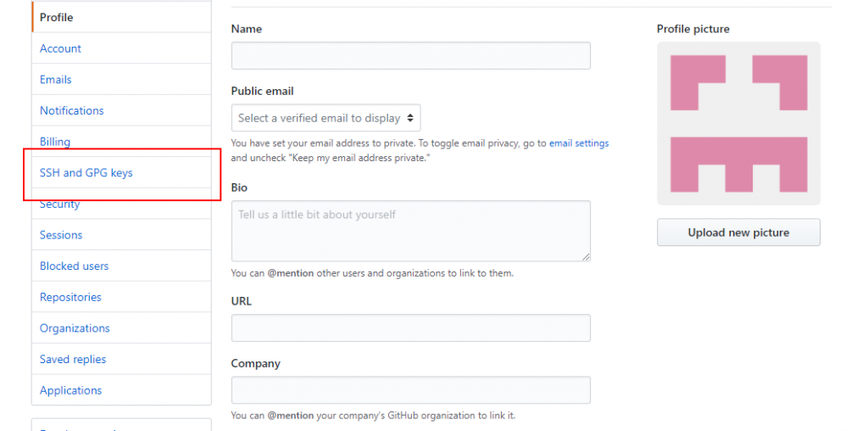The image size is (868, 431).
Task: Select Notifications in the sidebar
Action: [72, 110]
